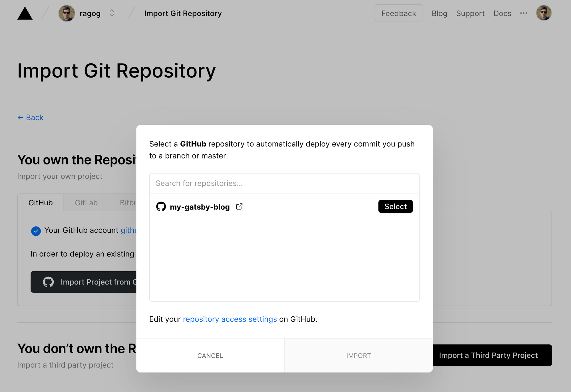
Task: Open the Blog from the top navigation
Action: click(439, 13)
